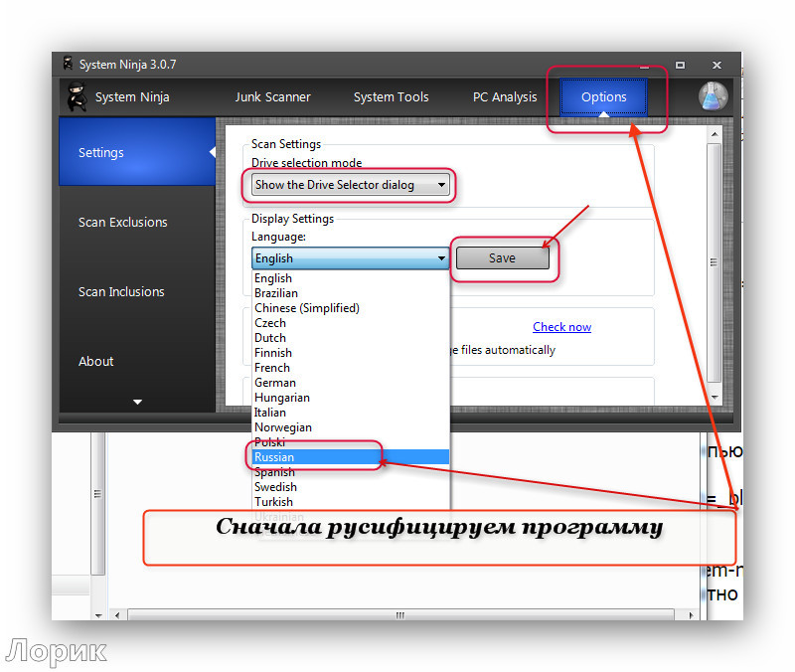Select Finnish in language list
795x672 pixels.
(x=351, y=353)
